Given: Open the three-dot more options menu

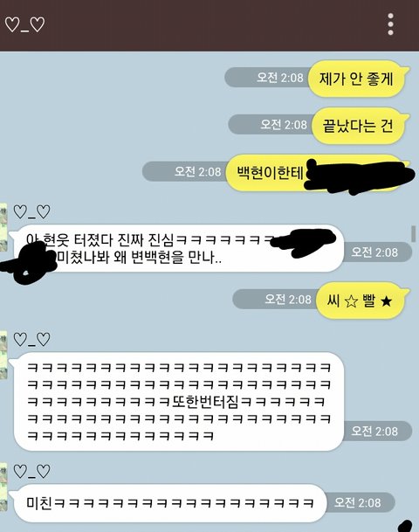Looking at the screenshot, I should (x=390, y=24).
